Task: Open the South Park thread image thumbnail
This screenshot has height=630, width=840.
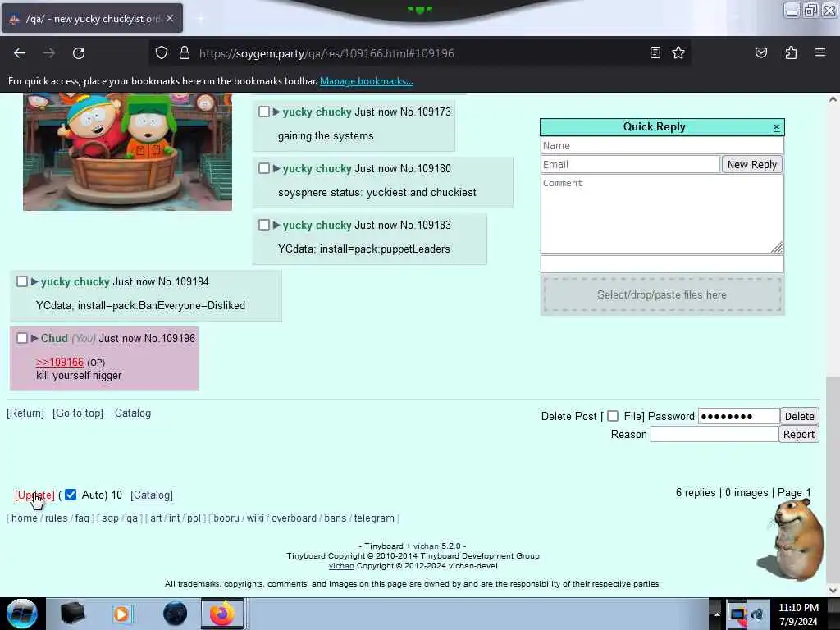Action: (x=127, y=152)
